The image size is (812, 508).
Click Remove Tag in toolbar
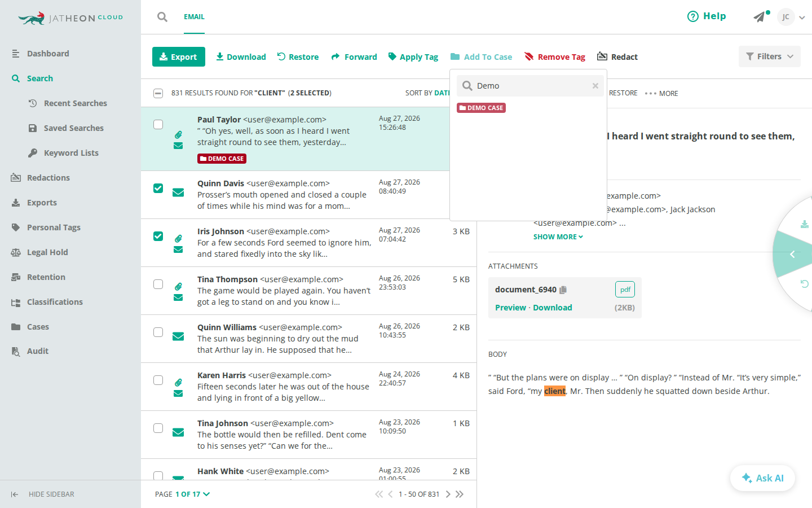point(555,57)
